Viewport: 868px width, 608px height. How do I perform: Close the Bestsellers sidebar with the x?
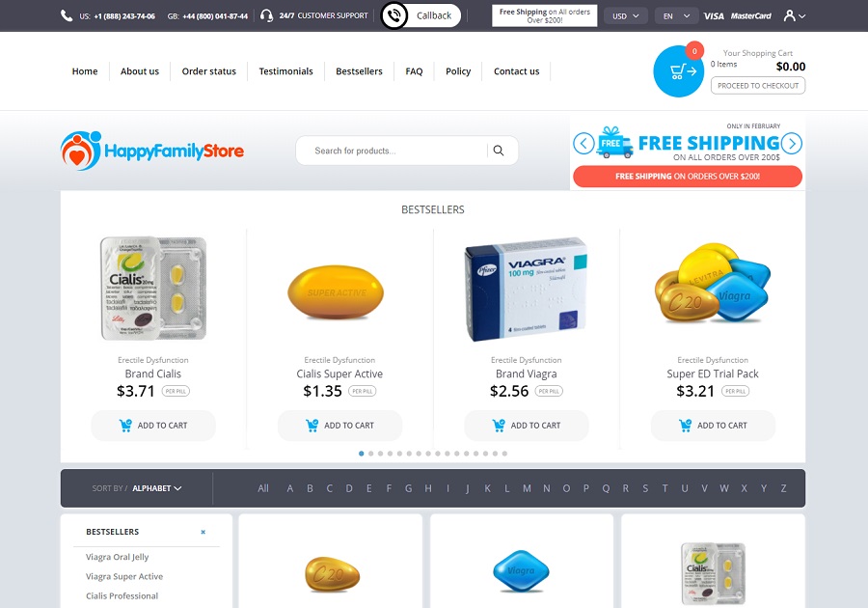coord(203,532)
